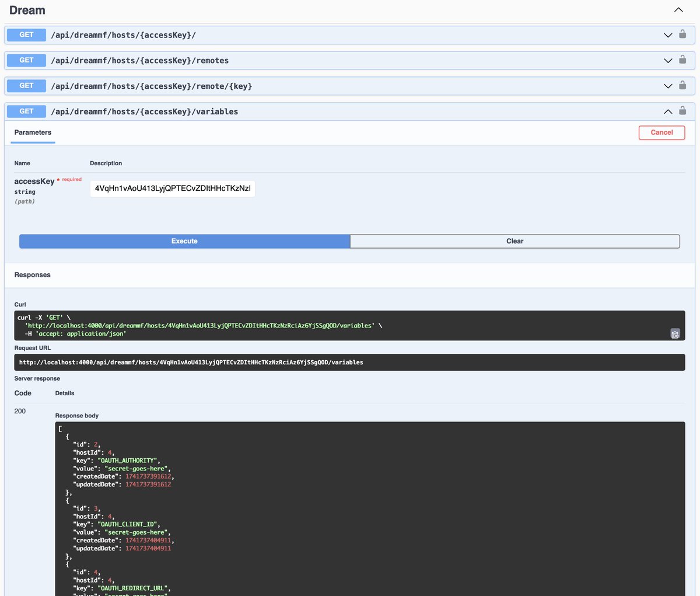
Task: Focus the accessKey input field
Action: tap(173, 189)
